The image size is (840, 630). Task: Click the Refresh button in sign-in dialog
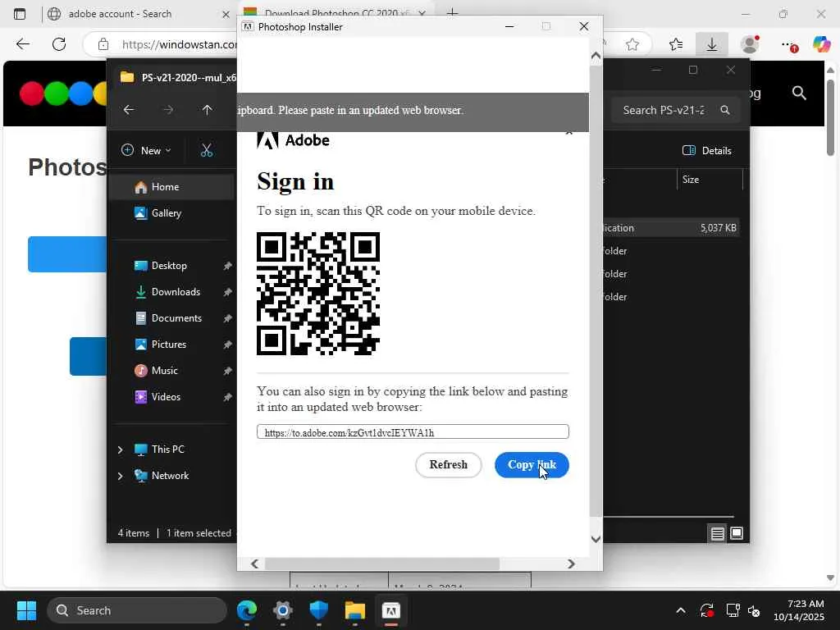pos(449,464)
